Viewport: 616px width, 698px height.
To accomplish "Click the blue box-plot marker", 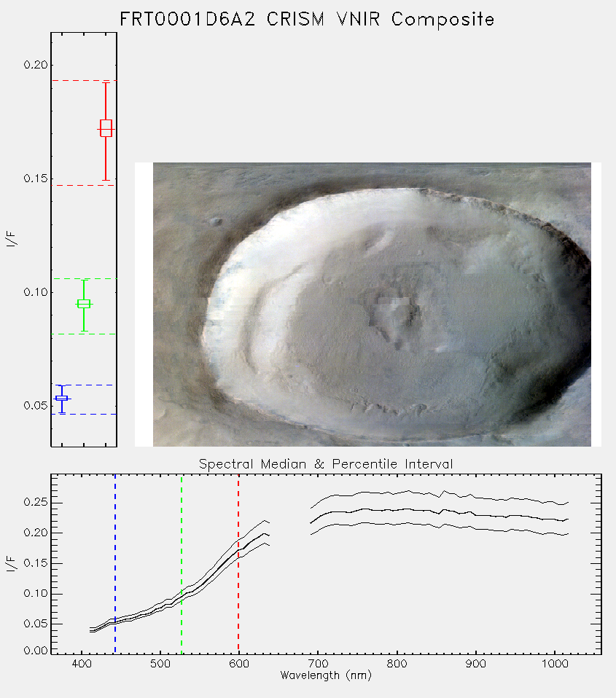I will click(x=61, y=398).
